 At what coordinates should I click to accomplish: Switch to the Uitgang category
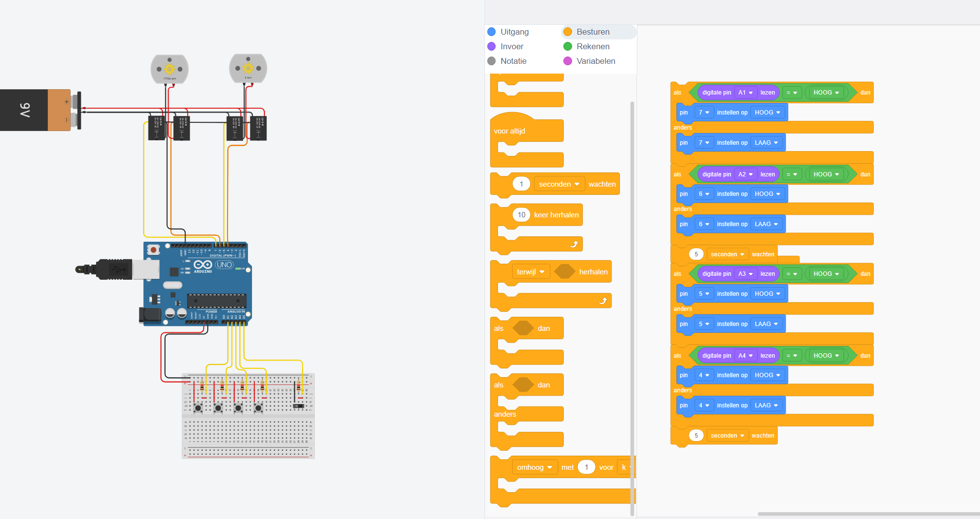pos(514,32)
